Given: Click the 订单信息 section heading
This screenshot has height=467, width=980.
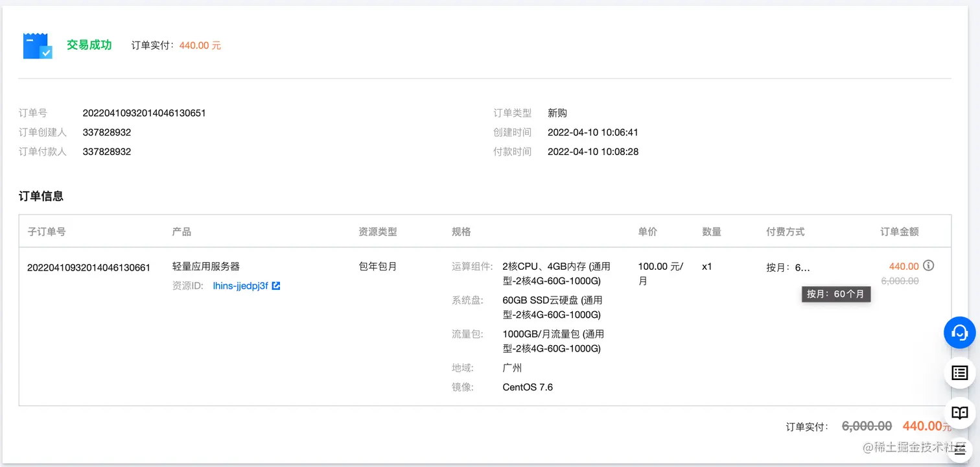Looking at the screenshot, I should [x=41, y=196].
